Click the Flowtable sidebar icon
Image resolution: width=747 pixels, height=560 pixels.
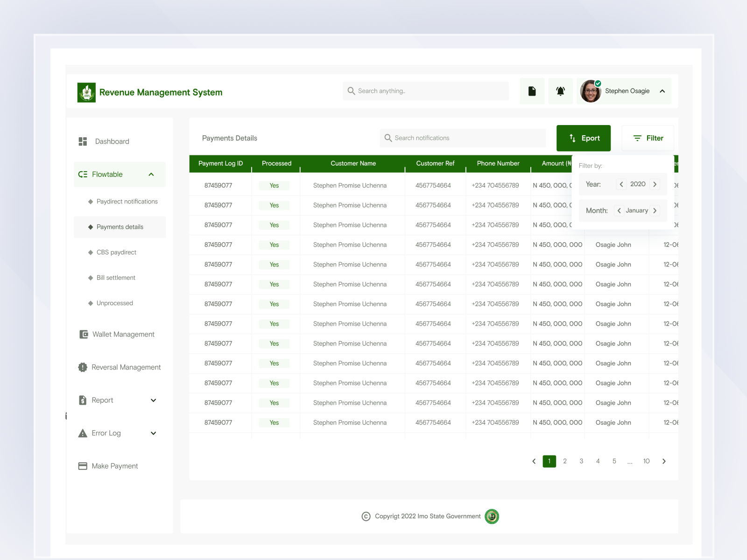pos(83,174)
